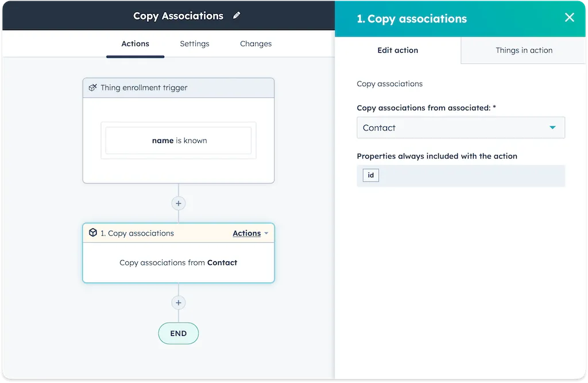Image resolution: width=588 pixels, height=383 pixels.
Task: Select the Edit action tab
Action: 397,51
